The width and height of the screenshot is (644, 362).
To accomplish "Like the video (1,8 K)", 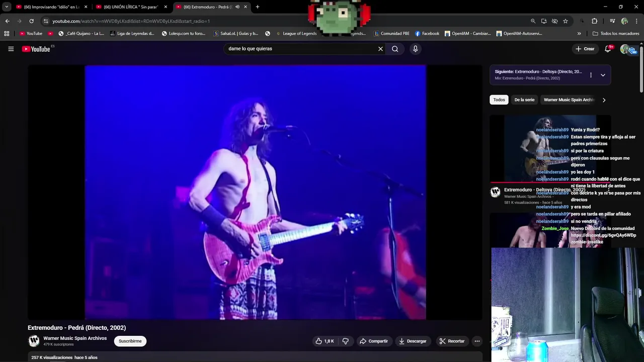I will (x=325, y=341).
